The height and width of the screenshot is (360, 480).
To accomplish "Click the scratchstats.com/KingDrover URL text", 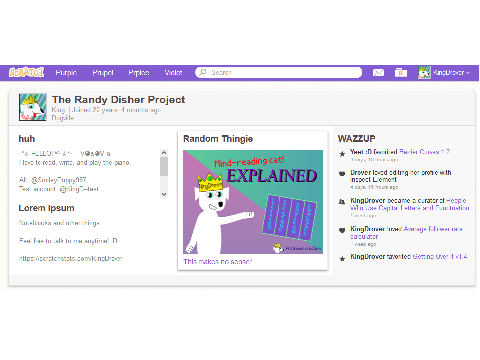I will click(71, 258).
